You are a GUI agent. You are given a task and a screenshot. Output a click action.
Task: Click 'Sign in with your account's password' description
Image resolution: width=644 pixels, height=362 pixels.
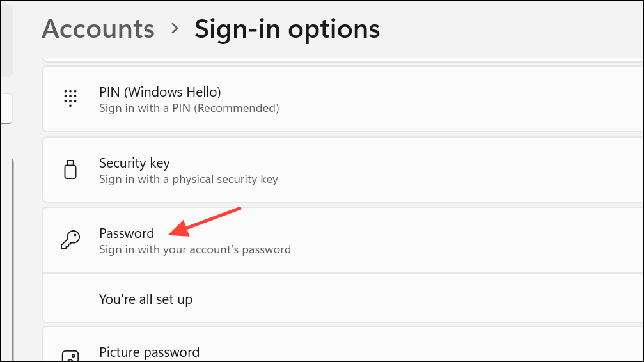click(195, 249)
